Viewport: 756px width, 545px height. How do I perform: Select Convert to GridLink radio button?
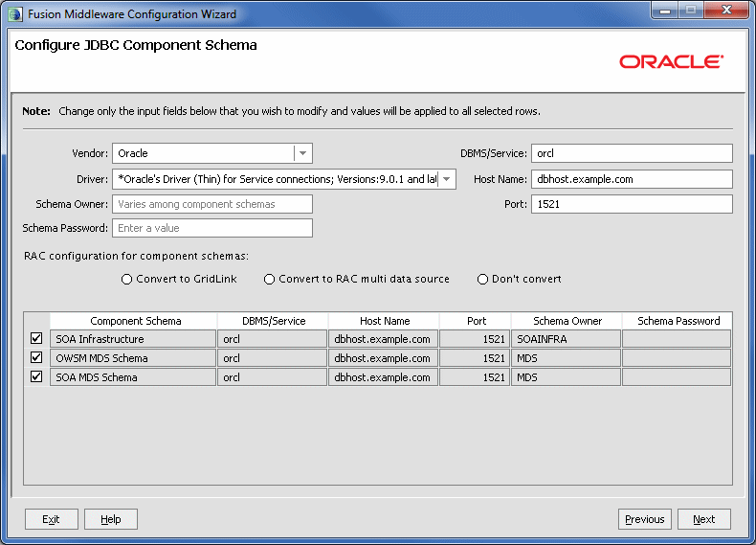pyautogui.click(x=127, y=279)
